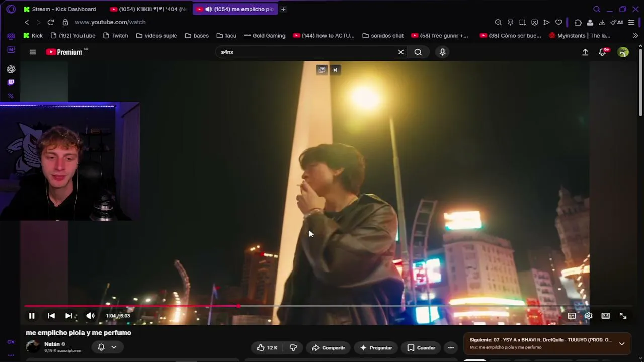Take a snapshot with capture icon
The height and width of the screenshot is (362, 644).
point(522,22)
